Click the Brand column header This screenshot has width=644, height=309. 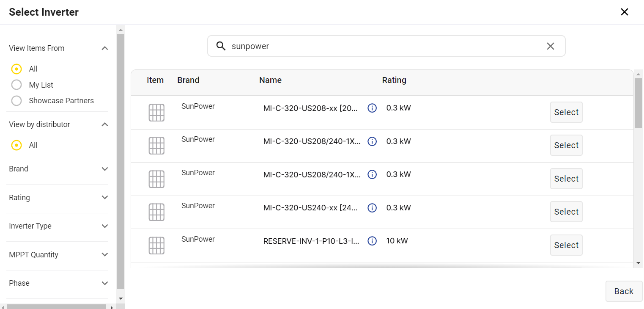[188, 80]
